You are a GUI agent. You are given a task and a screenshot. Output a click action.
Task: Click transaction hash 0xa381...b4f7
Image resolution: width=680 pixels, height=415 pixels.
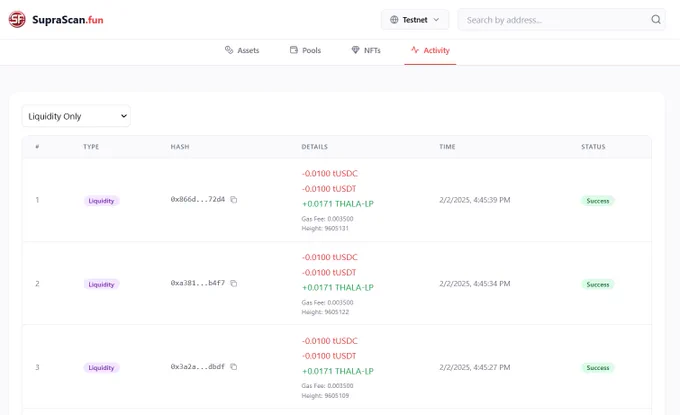[198, 283]
